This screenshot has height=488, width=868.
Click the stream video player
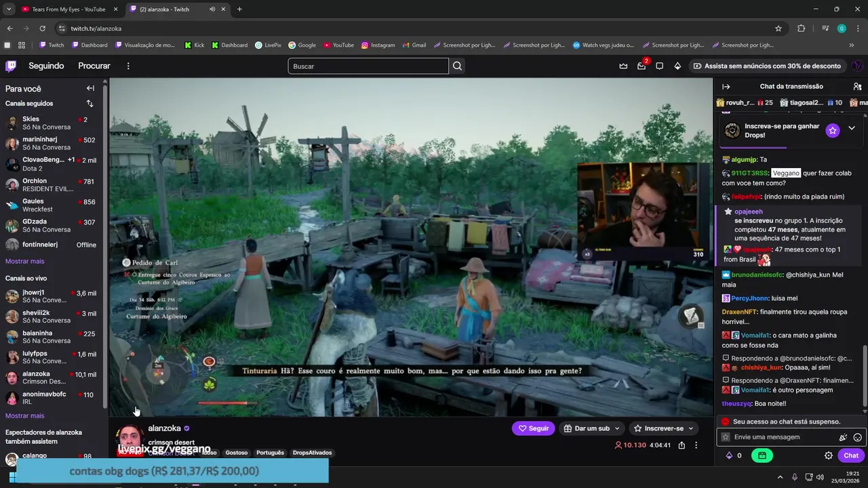click(411, 247)
